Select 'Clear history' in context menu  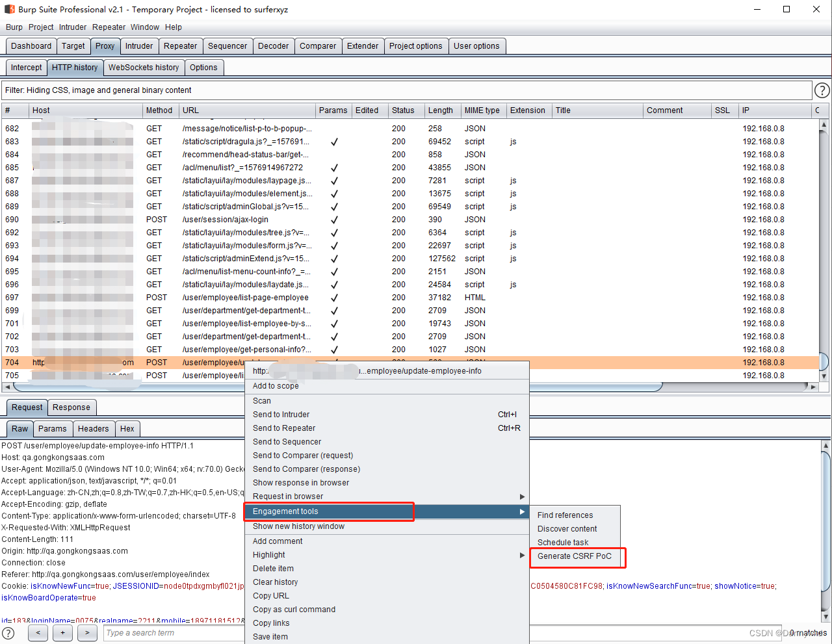point(387,582)
